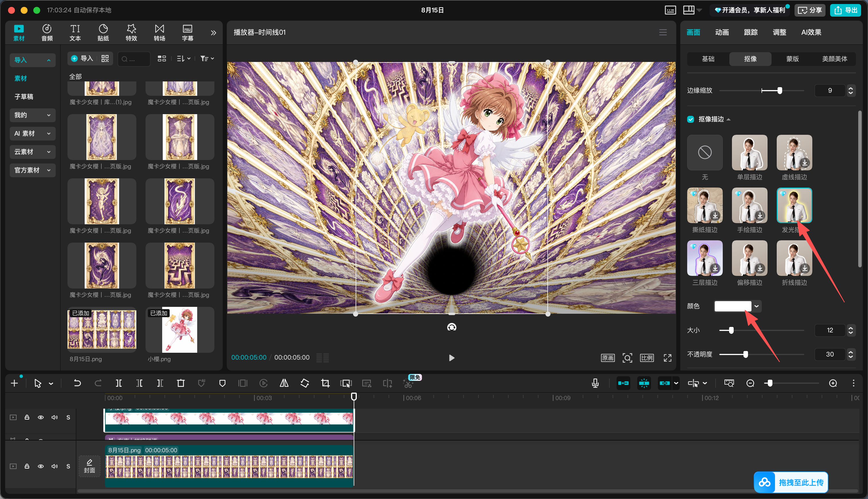Click the 导入 import button with plus
The width and height of the screenshot is (868, 499).
pos(82,59)
